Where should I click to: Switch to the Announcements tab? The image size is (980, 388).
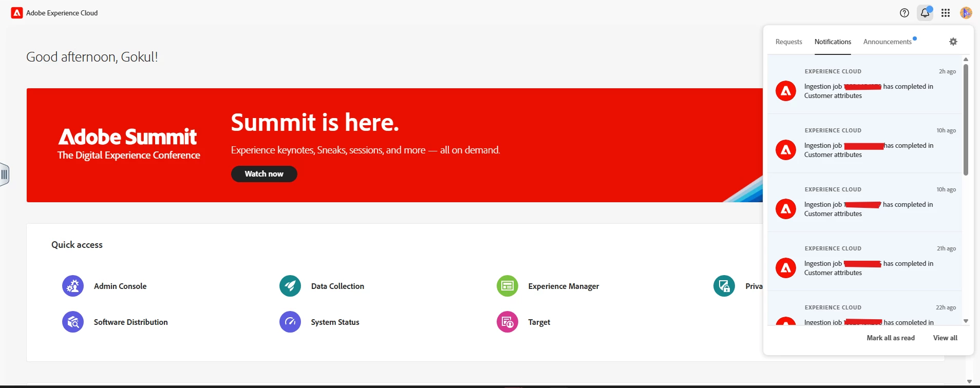pyautogui.click(x=888, y=42)
